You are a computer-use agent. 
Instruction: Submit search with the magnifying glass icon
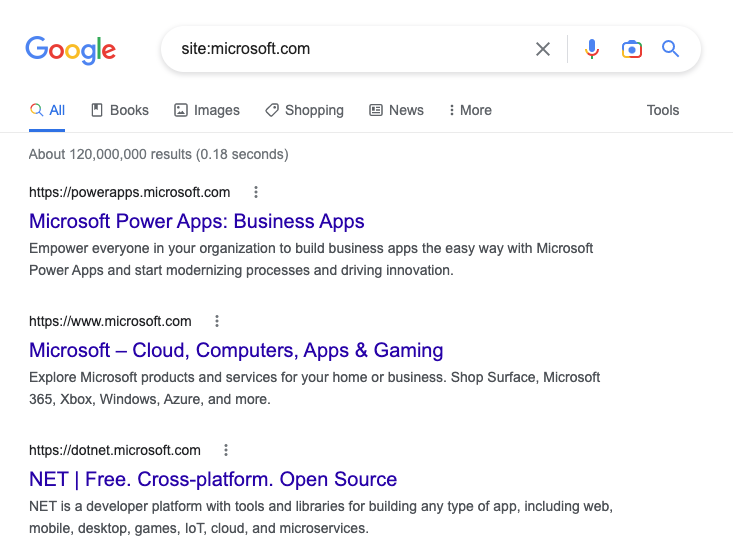click(x=670, y=49)
